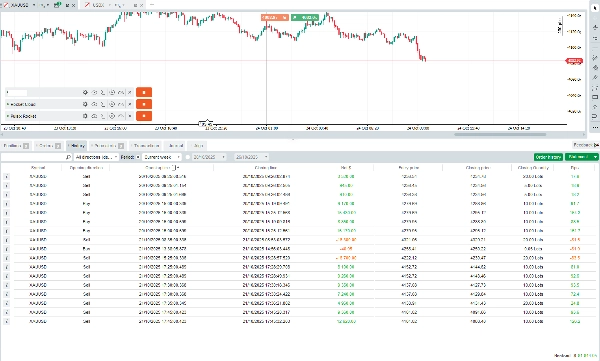
Task: Click the chart horizontal scrollbar thumb
Action: tap(500, 134)
